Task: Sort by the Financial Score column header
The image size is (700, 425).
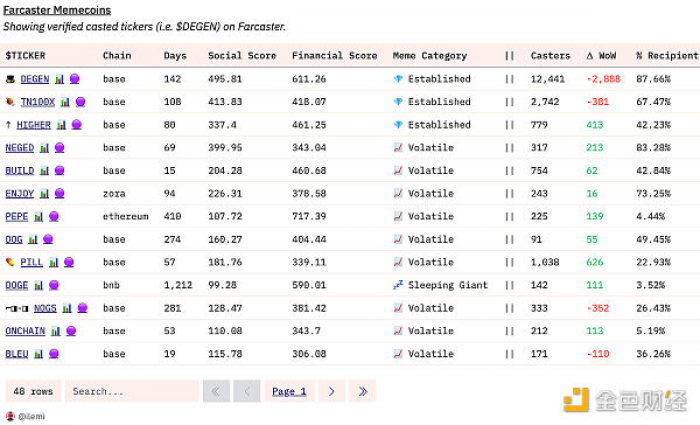Action: [334, 56]
